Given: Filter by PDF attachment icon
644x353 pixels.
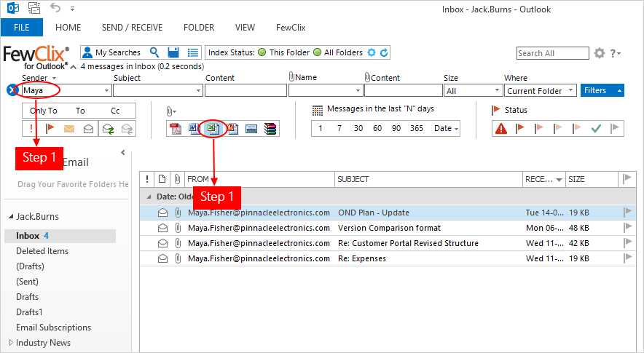Looking at the screenshot, I should 176,129.
